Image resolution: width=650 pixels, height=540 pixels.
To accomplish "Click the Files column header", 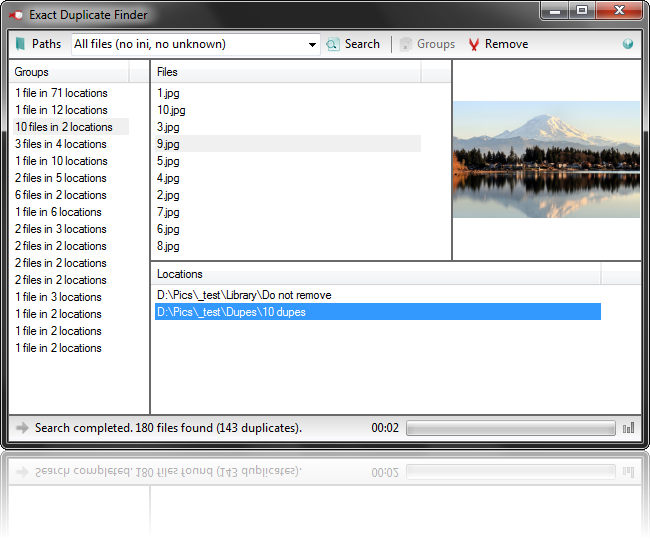I will coord(285,72).
